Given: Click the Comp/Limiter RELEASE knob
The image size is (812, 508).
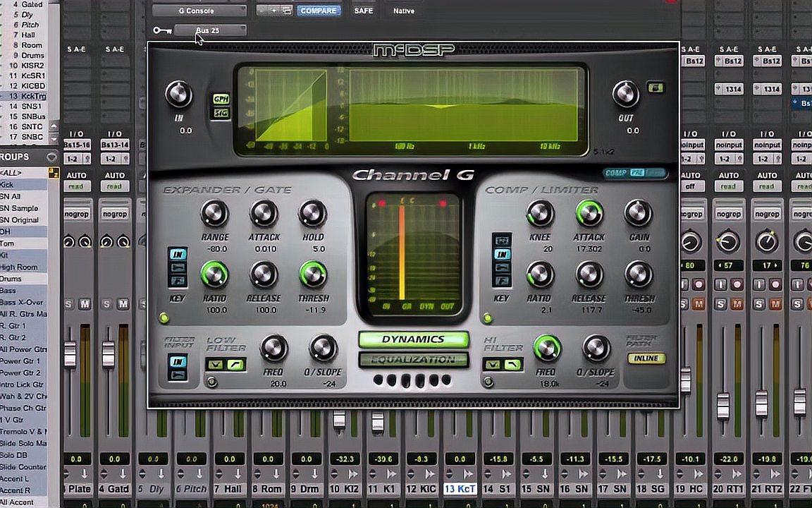Looking at the screenshot, I should point(589,274).
